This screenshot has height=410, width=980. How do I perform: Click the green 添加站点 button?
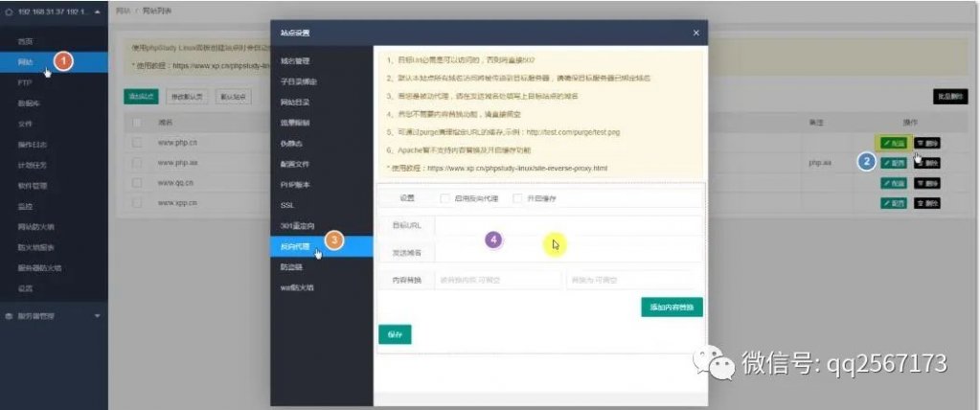pos(141,96)
